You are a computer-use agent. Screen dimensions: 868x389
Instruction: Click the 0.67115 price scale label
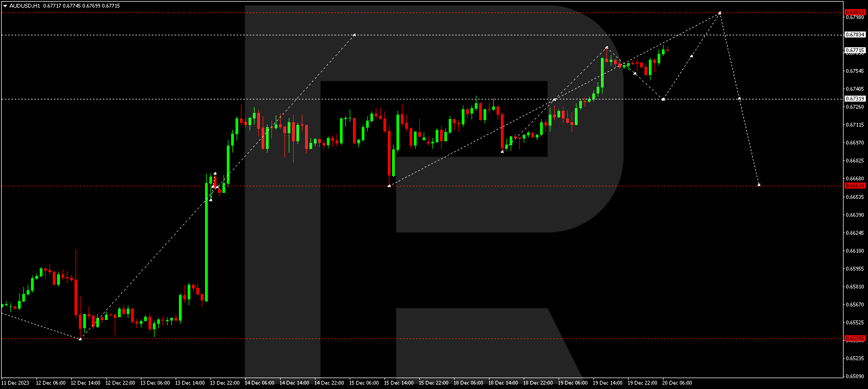point(854,124)
